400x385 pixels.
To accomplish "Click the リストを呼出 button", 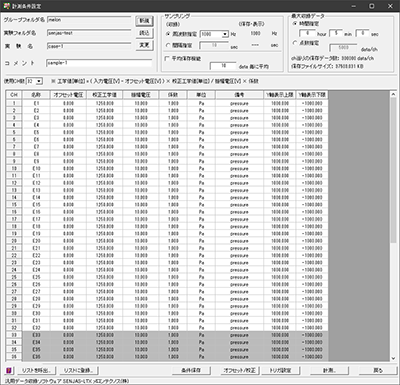I will [35, 370].
